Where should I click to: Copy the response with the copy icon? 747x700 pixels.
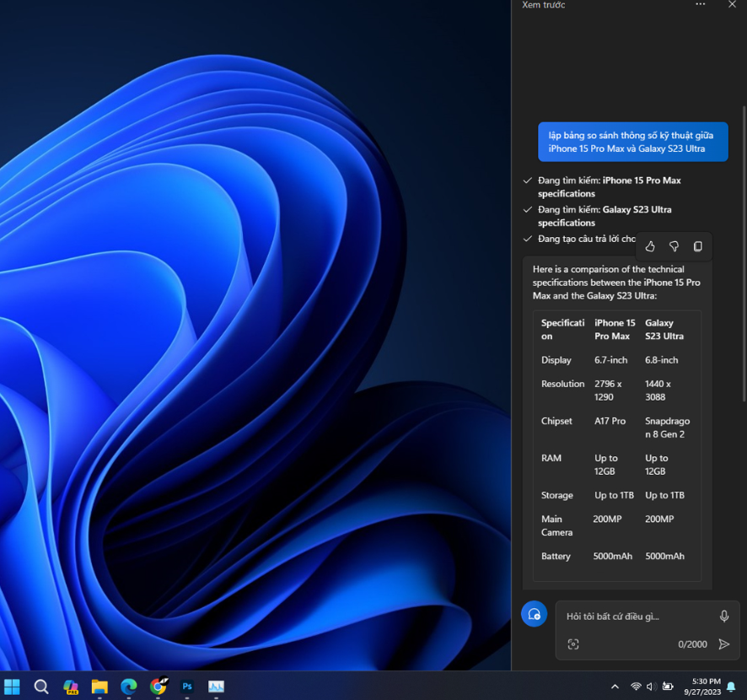(x=697, y=246)
